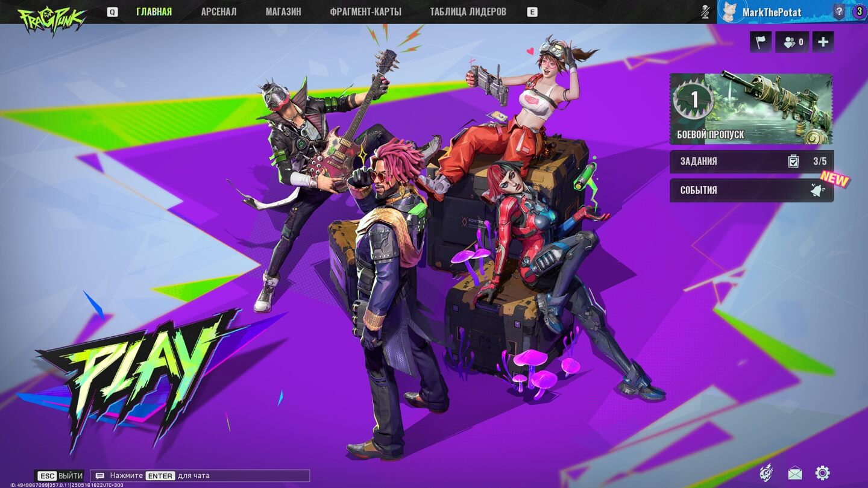
Task: Open the settings gear
Action: (822, 473)
